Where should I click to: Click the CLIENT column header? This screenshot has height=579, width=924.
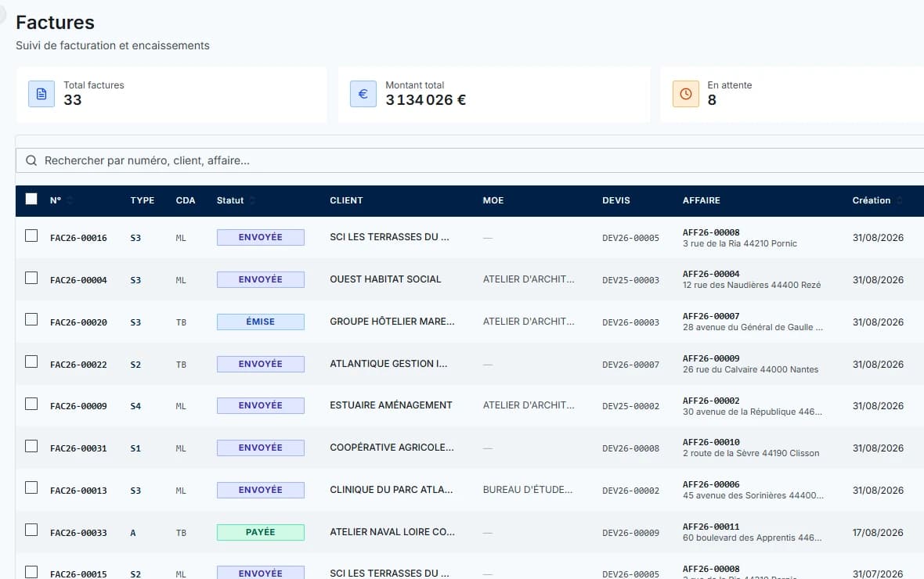[346, 200]
